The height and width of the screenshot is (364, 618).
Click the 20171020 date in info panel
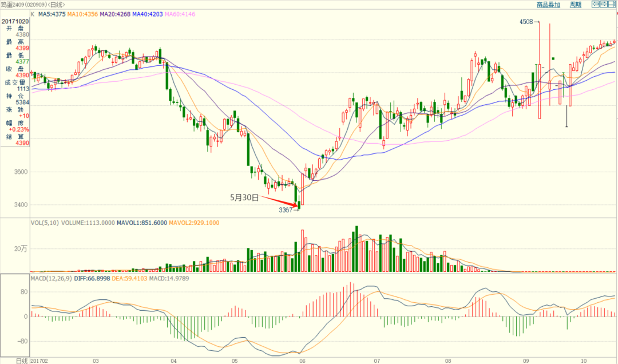coord(14,21)
